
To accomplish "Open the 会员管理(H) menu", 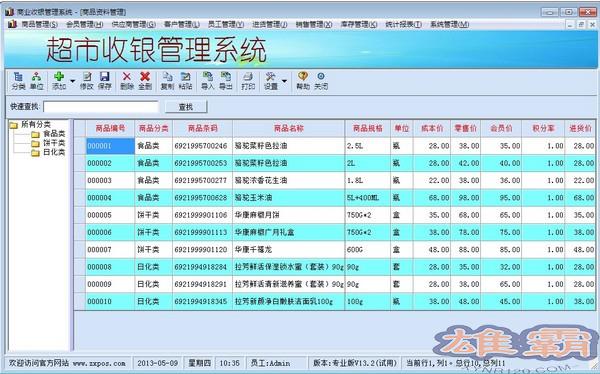I will [85, 24].
